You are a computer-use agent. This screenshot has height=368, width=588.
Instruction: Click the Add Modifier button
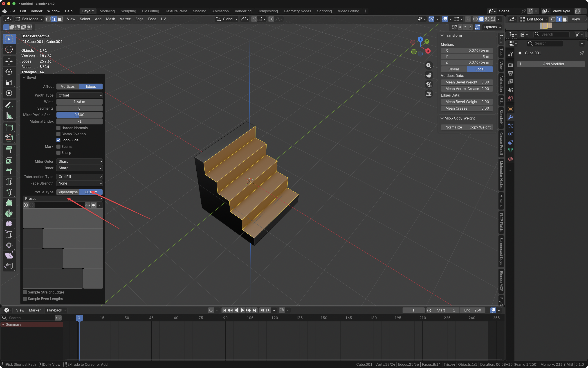[551, 64]
